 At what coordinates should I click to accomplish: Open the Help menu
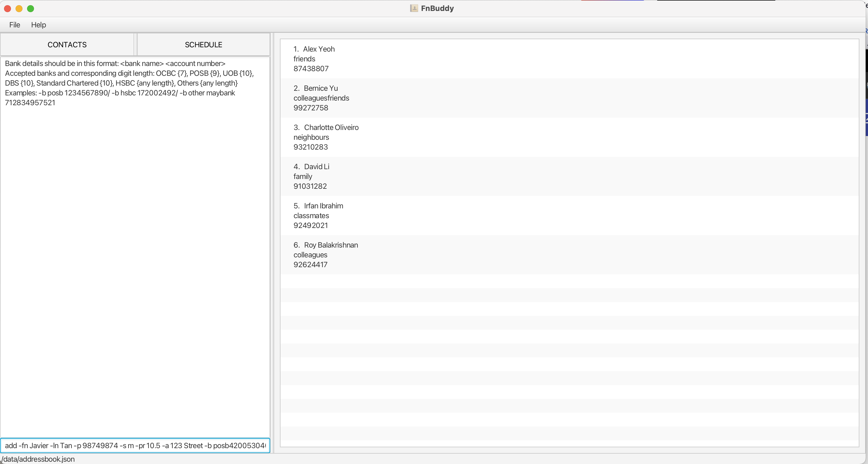pyautogui.click(x=38, y=24)
